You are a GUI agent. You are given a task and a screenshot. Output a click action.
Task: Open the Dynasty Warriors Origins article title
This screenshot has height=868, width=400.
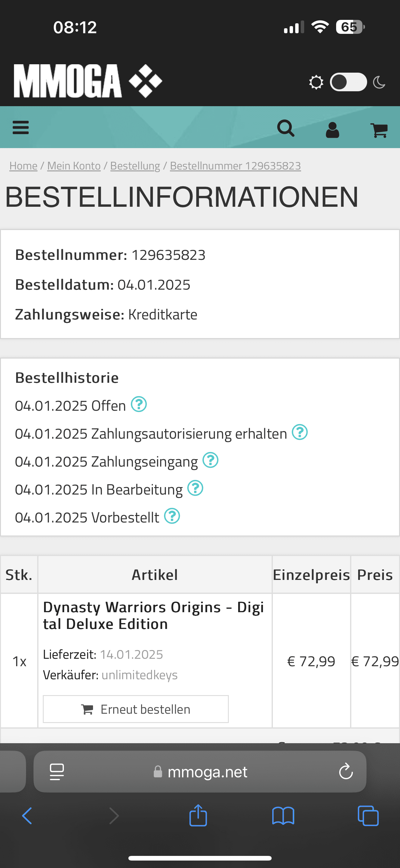pyautogui.click(x=153, y=616)
